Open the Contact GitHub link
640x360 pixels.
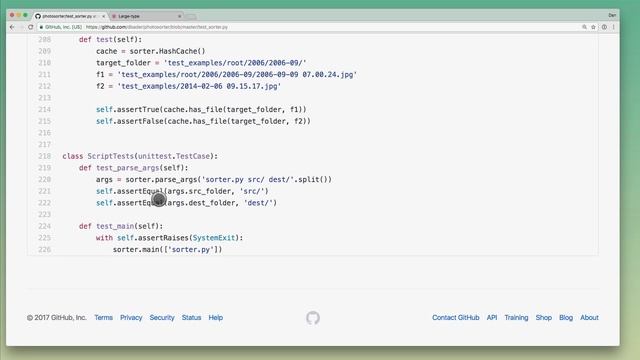click(x=456, y=318)
